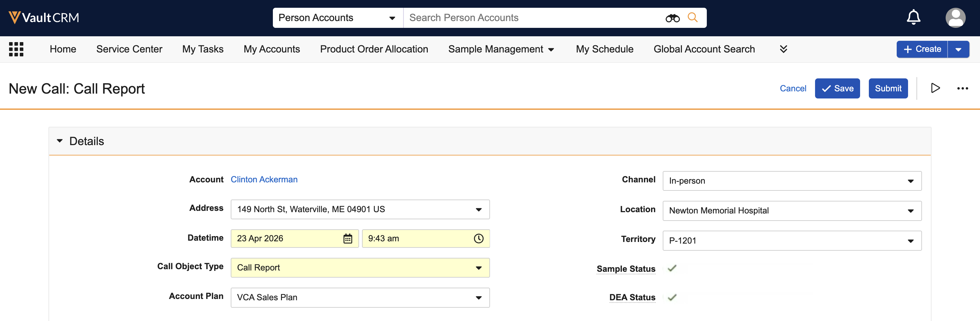
Task: Submit the call report
Action: coord(888,88)
